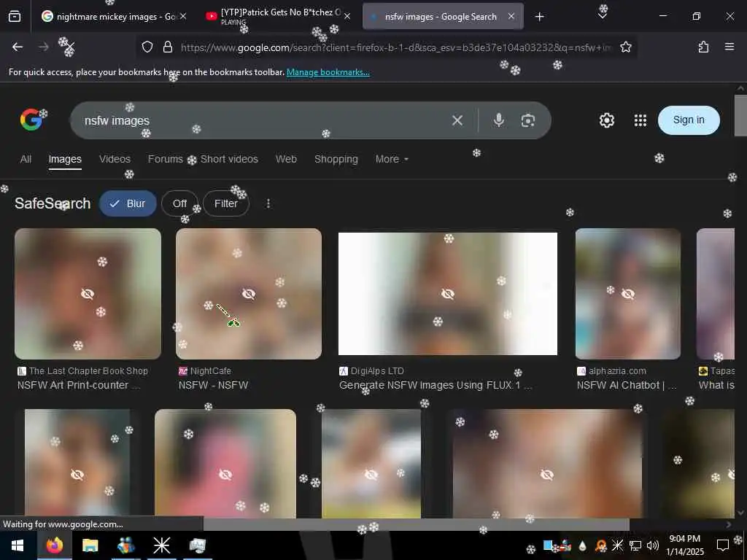Open Generate NSFW Images Using FLUX link
This screenshot has width=747, height=560.
[436, 385]
